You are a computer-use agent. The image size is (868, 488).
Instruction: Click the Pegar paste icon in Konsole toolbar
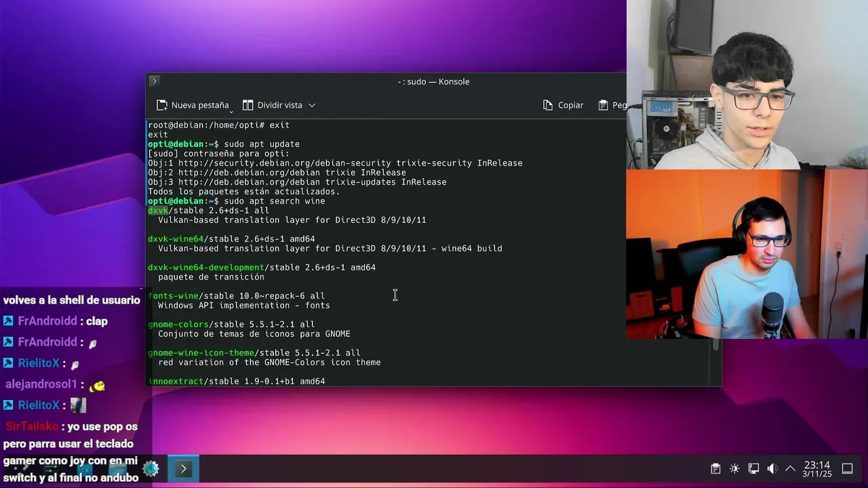click(603, 105)
